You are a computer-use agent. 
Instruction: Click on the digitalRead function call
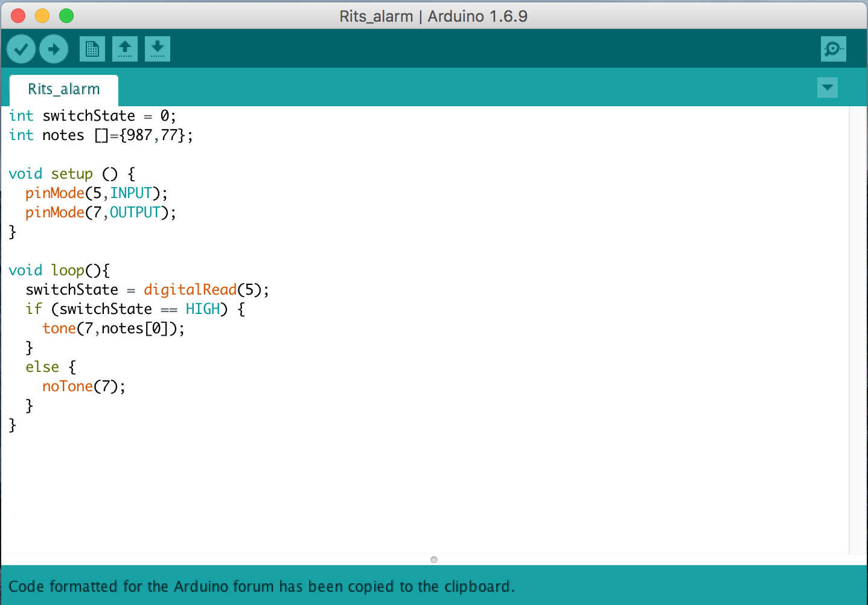coord(190,290)
